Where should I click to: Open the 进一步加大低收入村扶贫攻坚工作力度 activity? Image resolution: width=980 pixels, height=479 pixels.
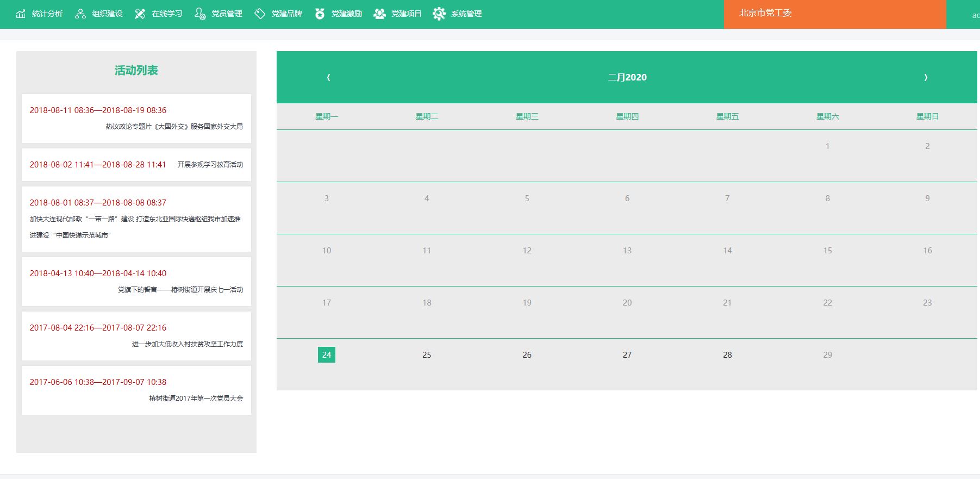pos(187,344)
